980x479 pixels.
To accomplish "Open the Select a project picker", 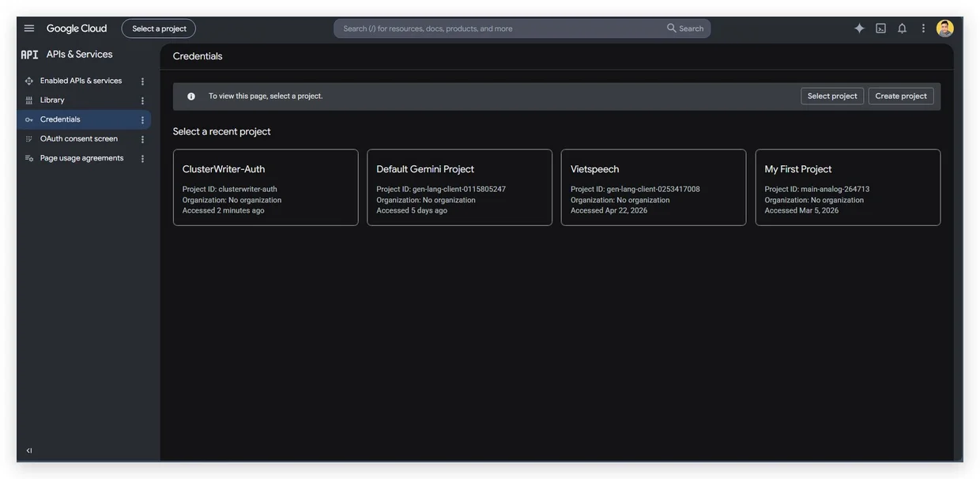I will (x=159, y=28).
